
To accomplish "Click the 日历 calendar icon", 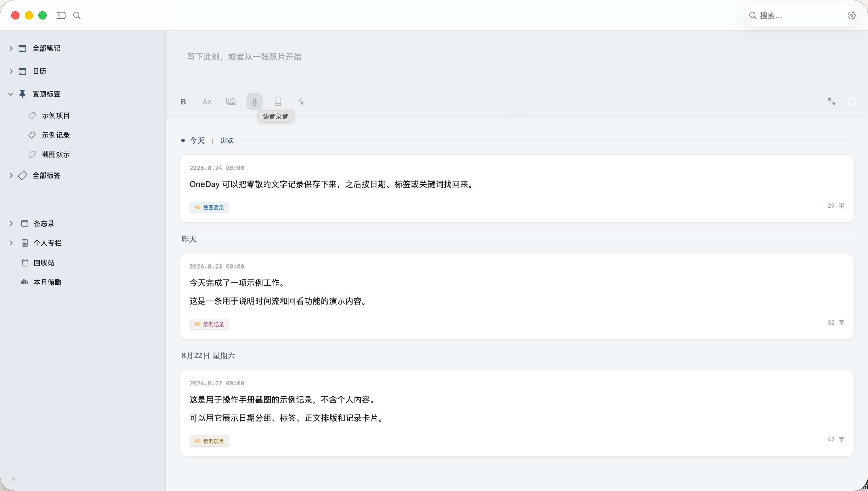I will 22,71.
